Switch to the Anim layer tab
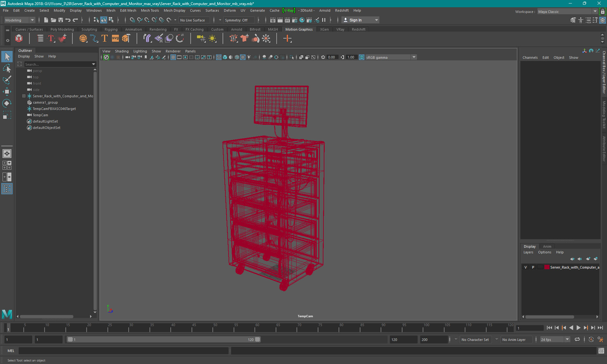Image resolution: width=607 pixels, height=364 pixels. click(547, 246)
